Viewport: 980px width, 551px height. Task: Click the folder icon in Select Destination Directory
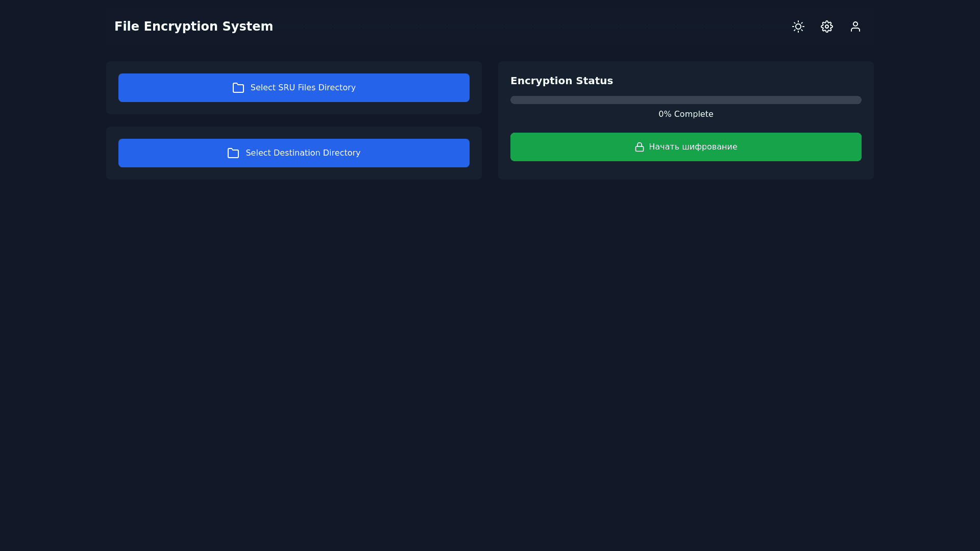(x=233, y=153)
